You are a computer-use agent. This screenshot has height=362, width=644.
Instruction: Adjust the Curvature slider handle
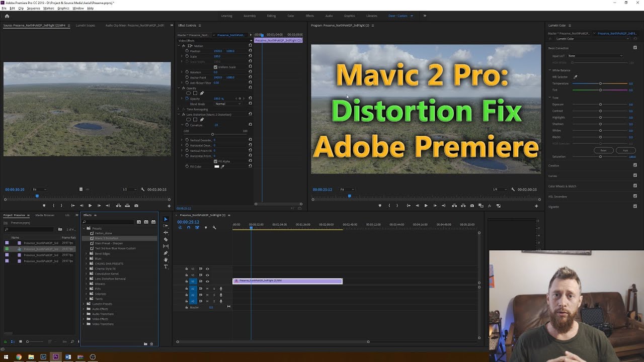(212, 134)
